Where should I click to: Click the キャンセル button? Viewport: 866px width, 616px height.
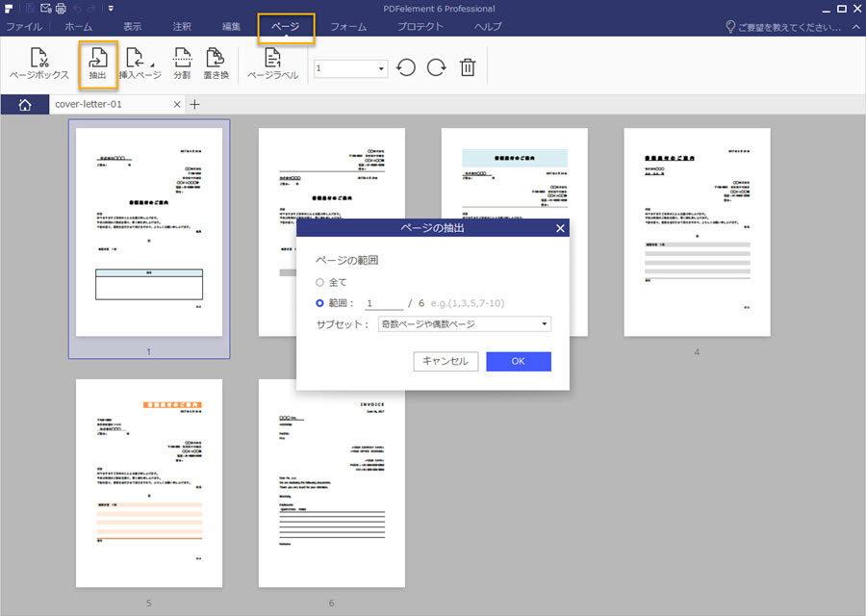[446, 361]
